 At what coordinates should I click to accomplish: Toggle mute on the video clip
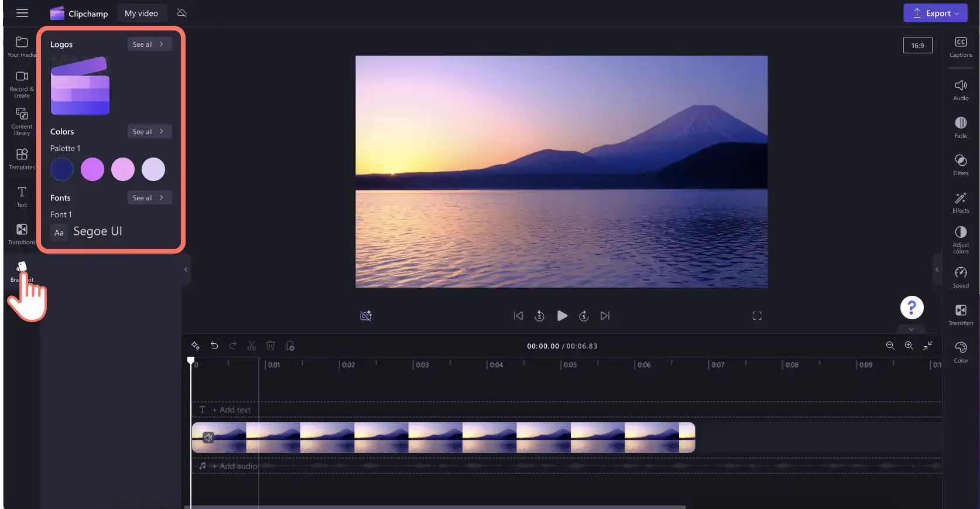click(x=208, y=437)
